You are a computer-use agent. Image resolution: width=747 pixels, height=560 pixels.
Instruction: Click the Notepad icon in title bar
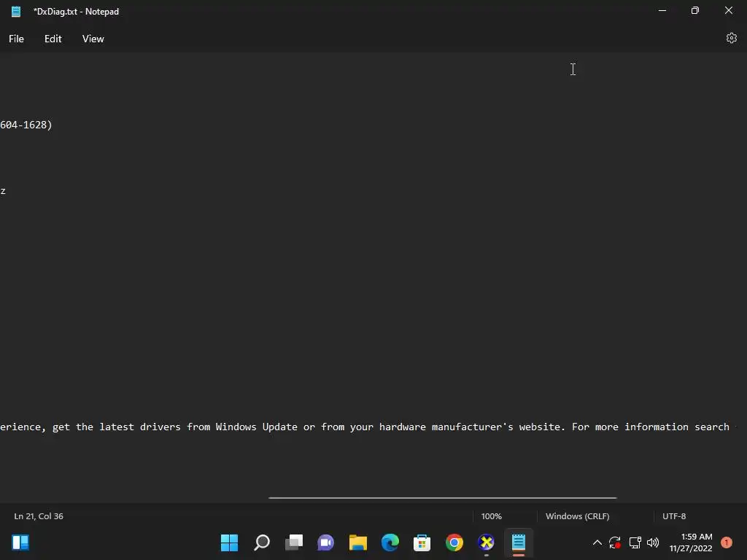(x=16, y=12)
